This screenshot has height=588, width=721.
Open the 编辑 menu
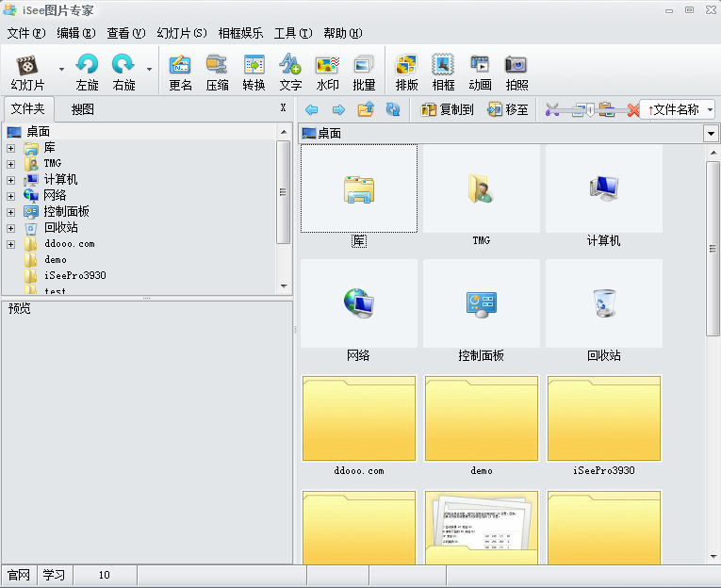(x=76, y=33)
